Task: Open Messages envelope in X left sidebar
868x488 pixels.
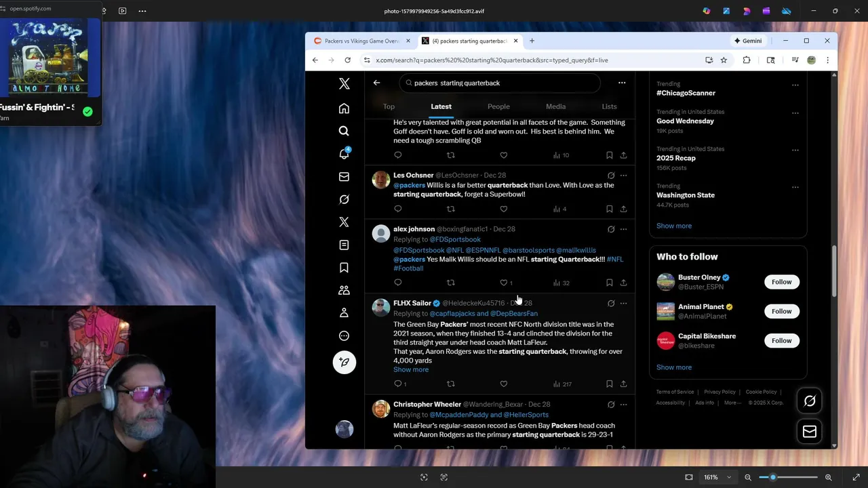Action: point(344,177)
